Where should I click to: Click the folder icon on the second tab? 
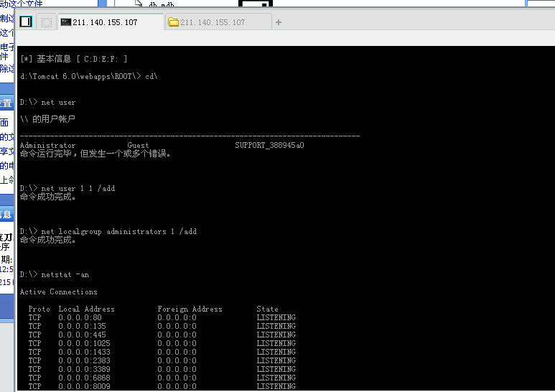(174, 22)
